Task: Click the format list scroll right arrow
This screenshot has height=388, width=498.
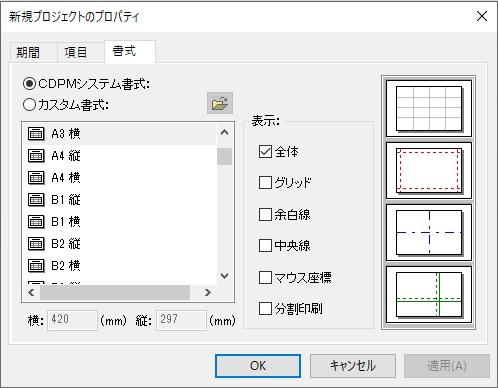Action: tap(208, 292)
